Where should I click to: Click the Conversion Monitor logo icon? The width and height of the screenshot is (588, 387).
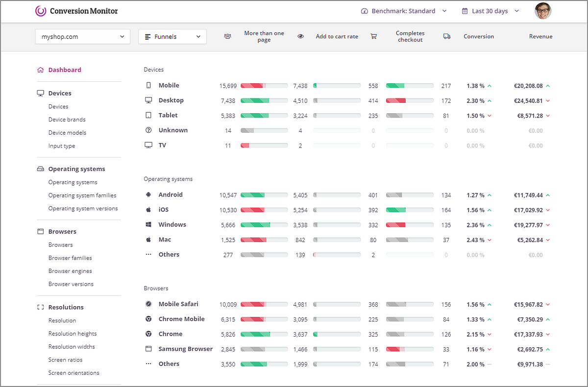tap(41, 11)
